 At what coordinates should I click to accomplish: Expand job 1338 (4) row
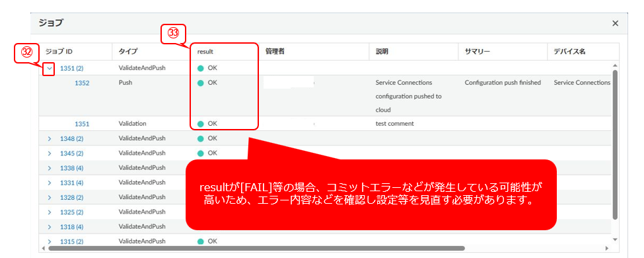coord(50,168)
